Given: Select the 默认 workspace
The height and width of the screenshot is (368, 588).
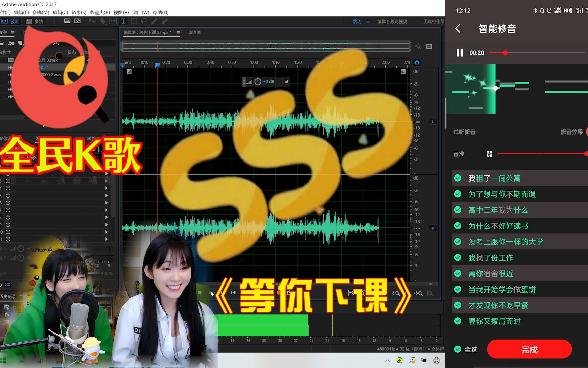Looking at the screenshot, I should (x=356, y=21).
